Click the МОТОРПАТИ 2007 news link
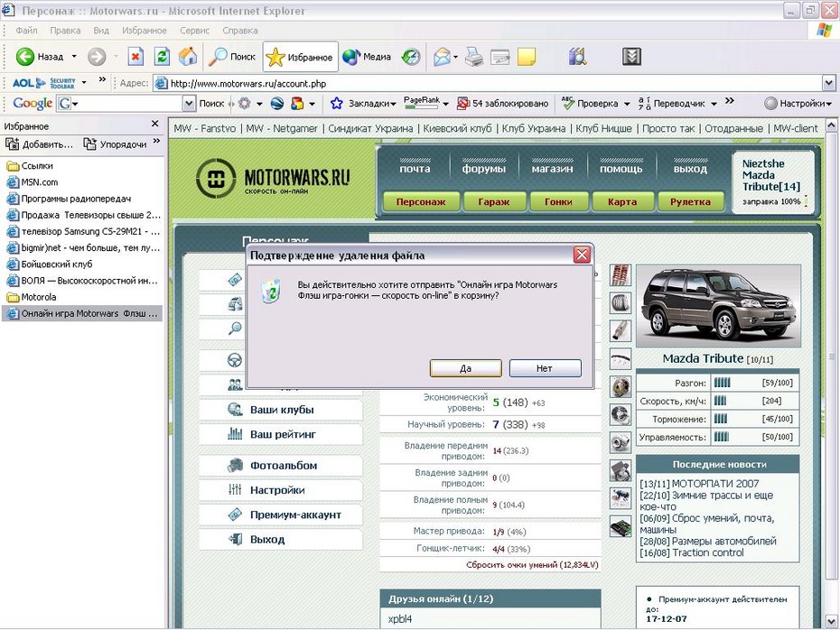The height and width of the screenshot is (630, 840). (715, 484)
